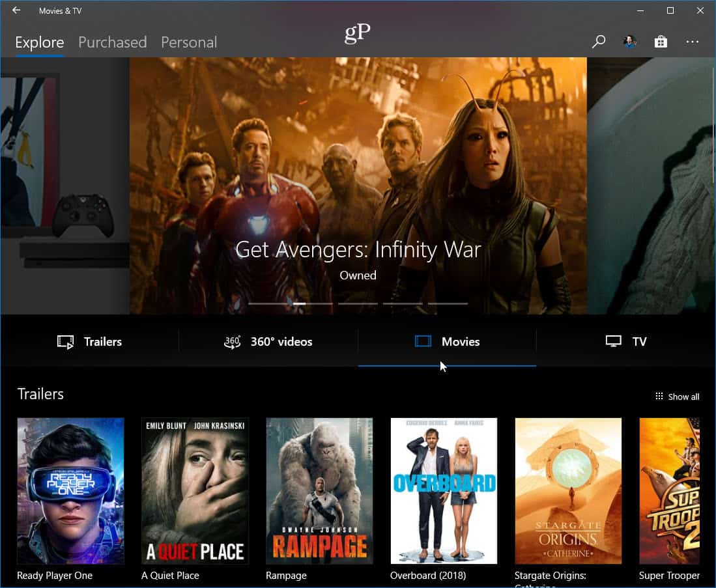Click the Movies filmstrip icon
The image size is (716, 588).
(423, 341)
